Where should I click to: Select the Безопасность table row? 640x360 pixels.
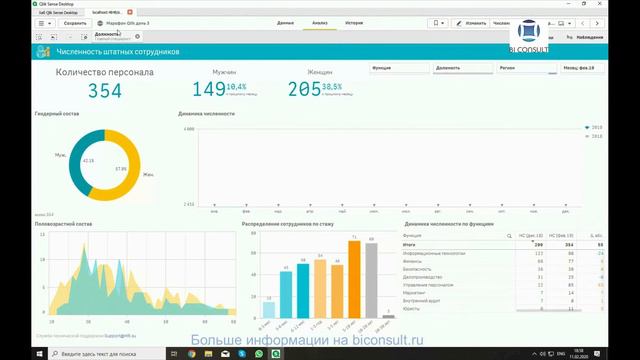(503, 269)
